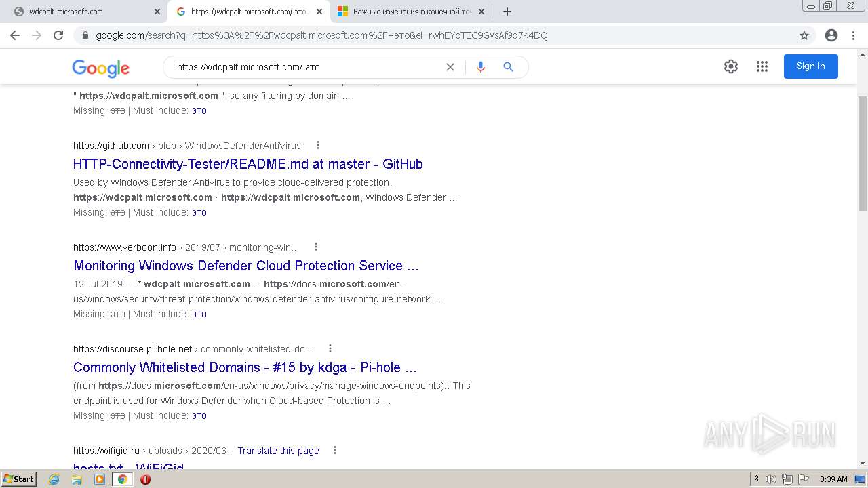Viewport: 868px width, 488px height.
Task: Open the Chrome profile avatar menu
Action: pyautogui.click(x=831, y=35)
